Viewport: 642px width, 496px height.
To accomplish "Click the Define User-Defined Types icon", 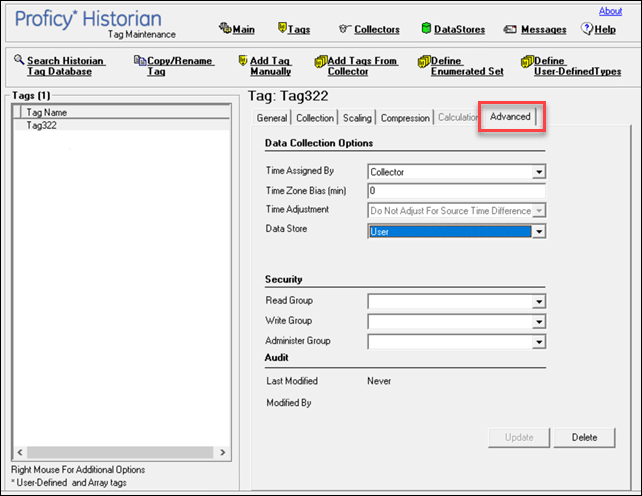I will click(527, 61).
